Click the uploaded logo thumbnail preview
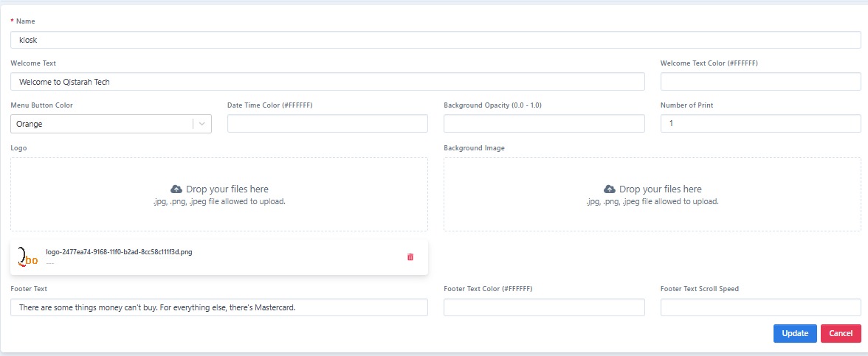 27,257
